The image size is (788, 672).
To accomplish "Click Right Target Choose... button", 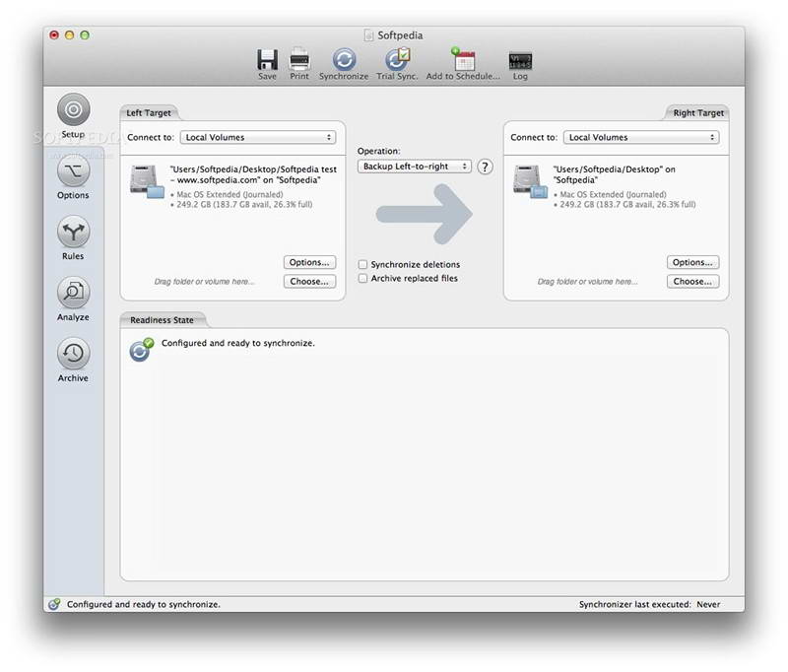I will click(x=693, y=282).
